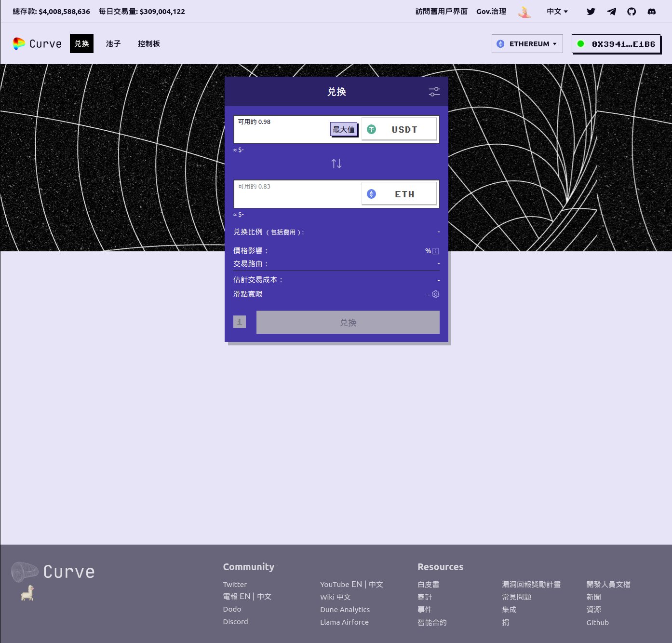Click the info icon next to 兌換 button
This screenshot has height=643, width=672.
tap(240, 321)
